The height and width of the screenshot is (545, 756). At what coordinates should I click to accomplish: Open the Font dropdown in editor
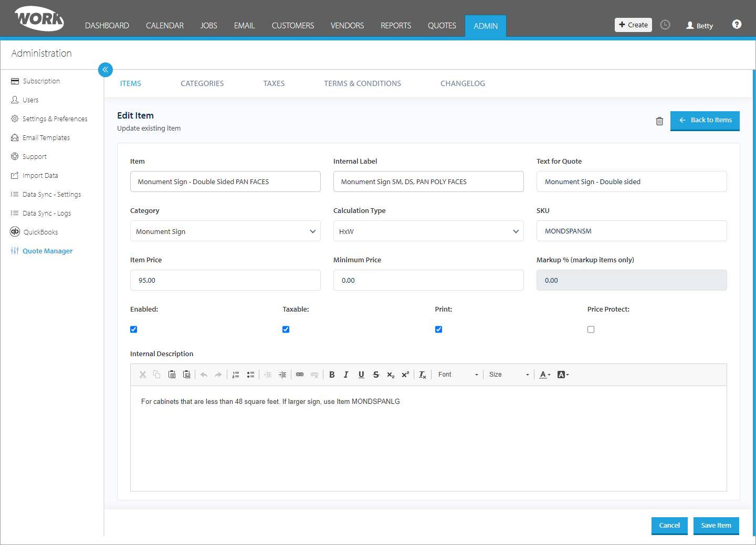point(458,375)
